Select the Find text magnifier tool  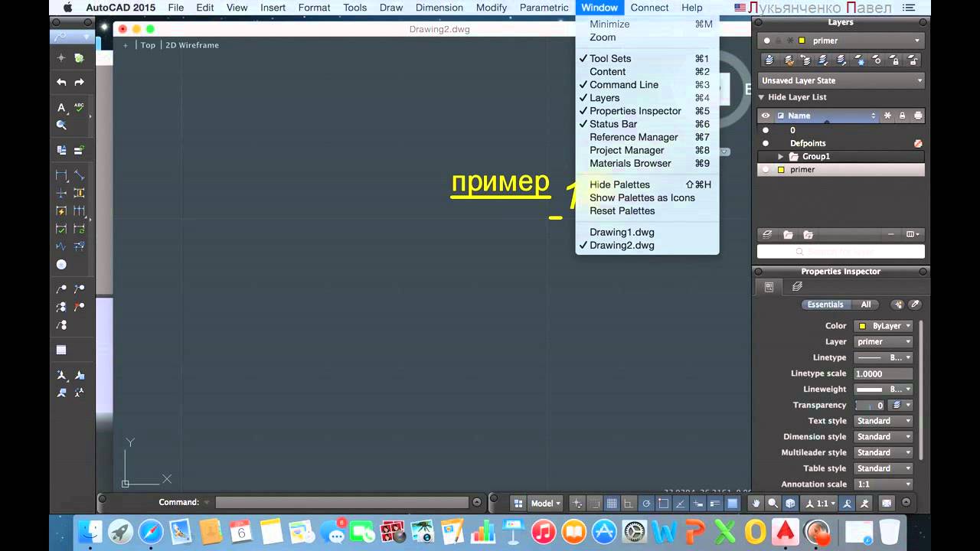pos(61,125)
